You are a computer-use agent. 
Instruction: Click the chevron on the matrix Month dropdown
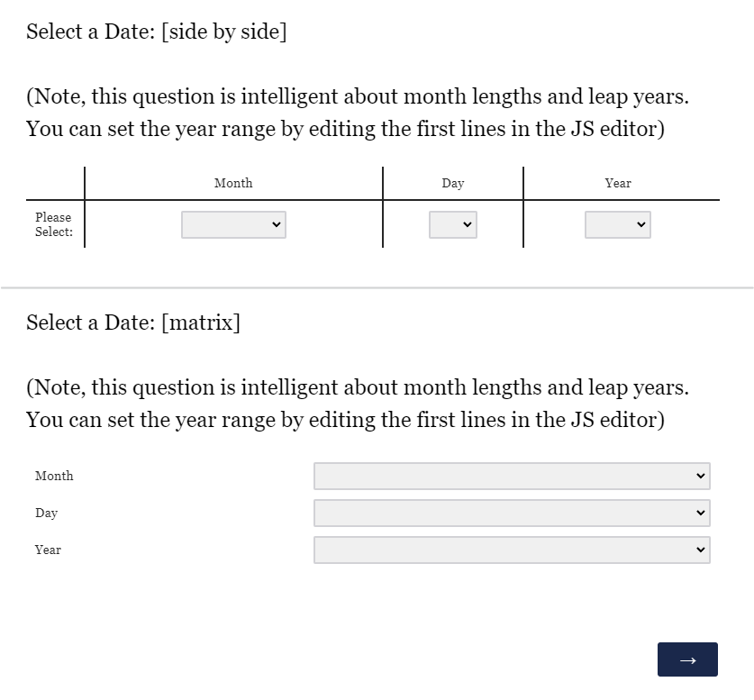[702, 476]
